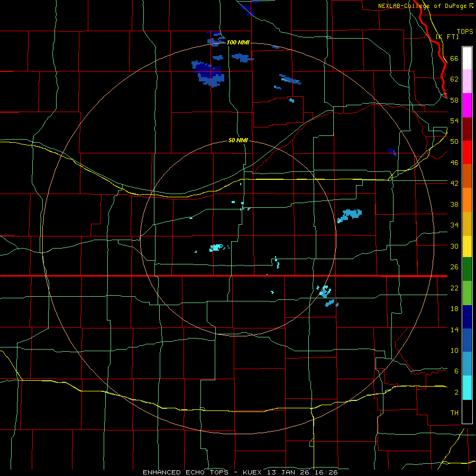Click the "50 NMI" range ring label
Viewport: 476px width, 476px height.
(238, 141)
